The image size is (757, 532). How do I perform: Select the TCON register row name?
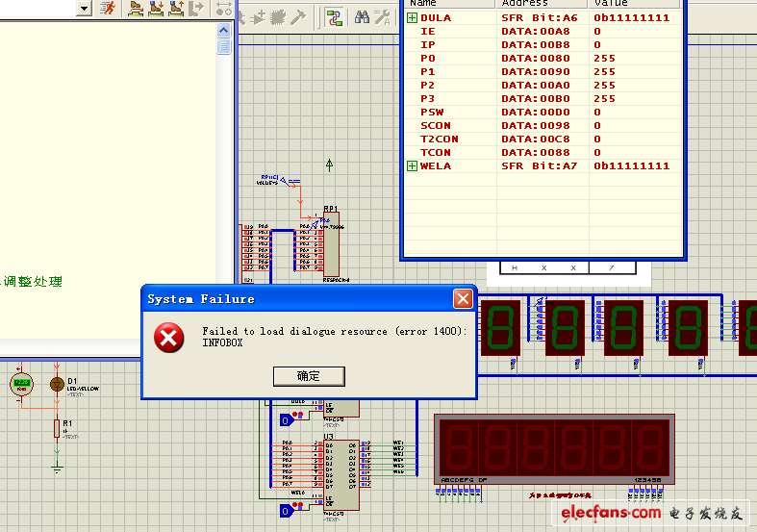[436, 153]
